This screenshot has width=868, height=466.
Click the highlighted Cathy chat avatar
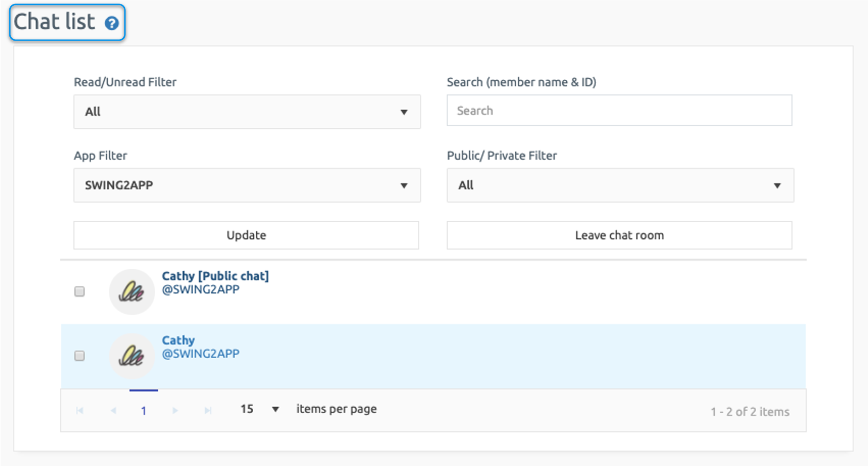[131, 356]
